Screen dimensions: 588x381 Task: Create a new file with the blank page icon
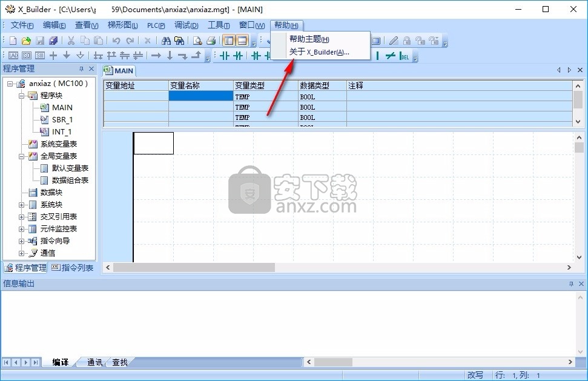13,41
